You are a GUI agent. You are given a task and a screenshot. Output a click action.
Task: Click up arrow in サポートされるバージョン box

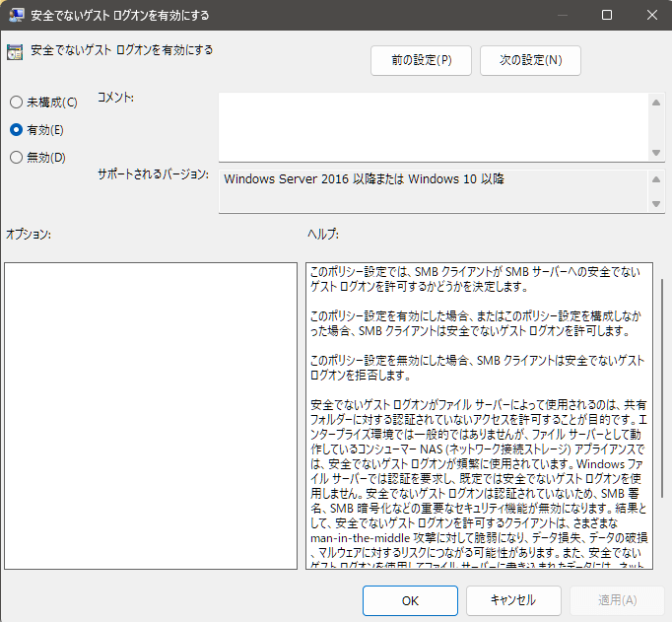656,178
